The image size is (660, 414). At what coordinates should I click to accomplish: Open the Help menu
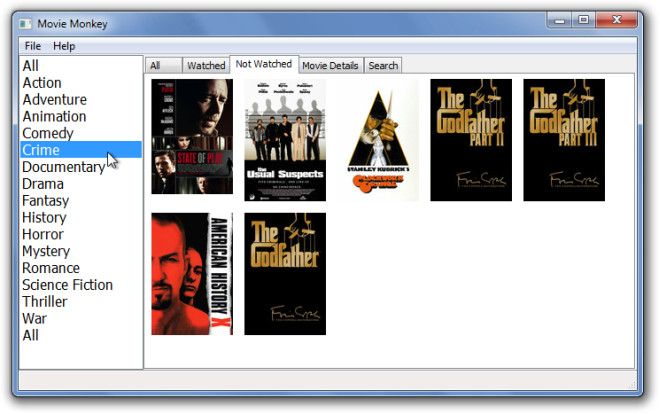click(64, 46)
